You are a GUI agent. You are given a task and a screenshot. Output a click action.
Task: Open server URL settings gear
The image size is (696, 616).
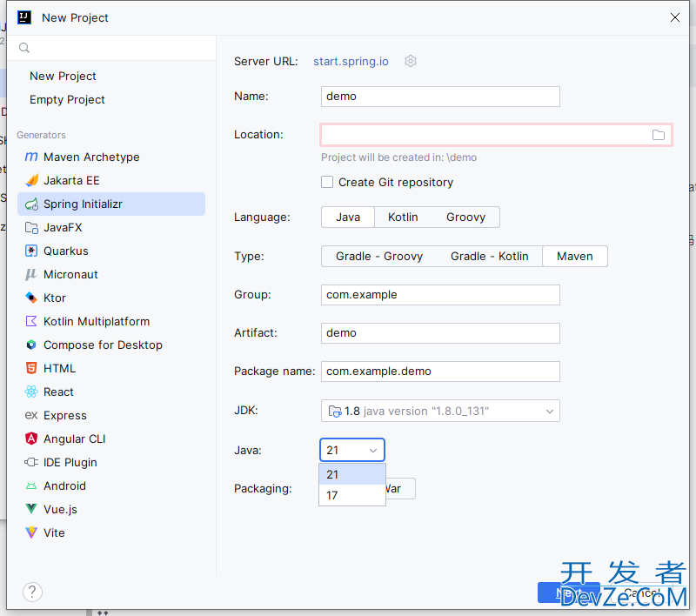[411, 61]
